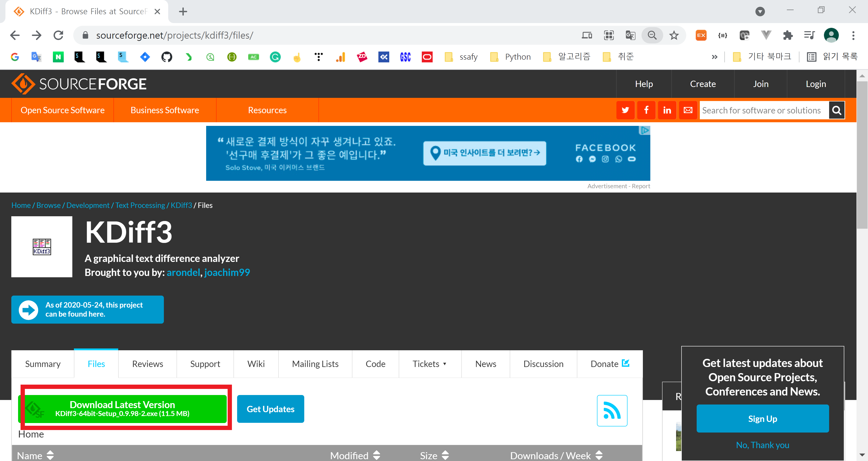Click the LinkedIn share icon

[667, 110]
